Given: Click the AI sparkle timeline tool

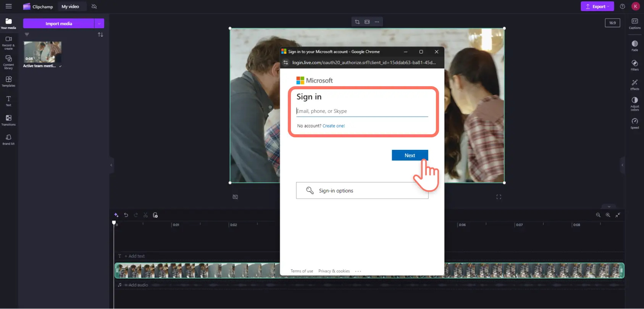Looking at the screenshot, I should (116, 215).
